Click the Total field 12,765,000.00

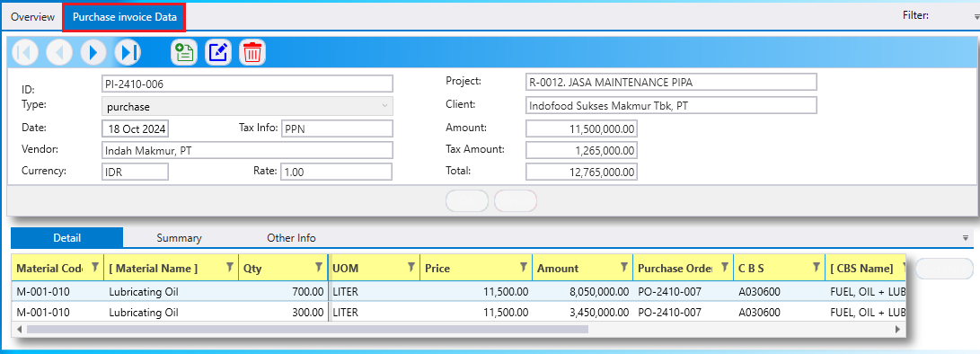coord(582,172)
